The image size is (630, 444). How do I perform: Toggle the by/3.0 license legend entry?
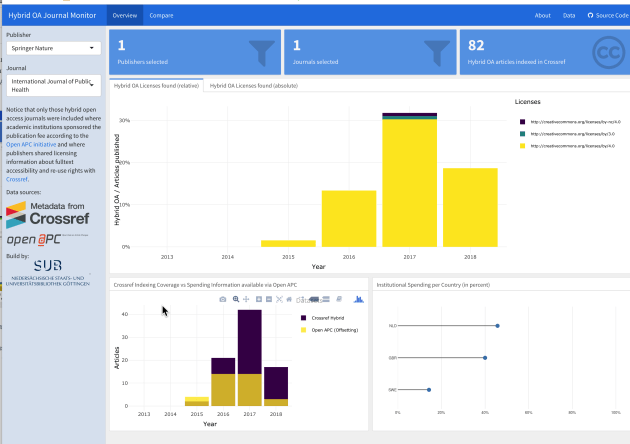[x=570, y=133]
